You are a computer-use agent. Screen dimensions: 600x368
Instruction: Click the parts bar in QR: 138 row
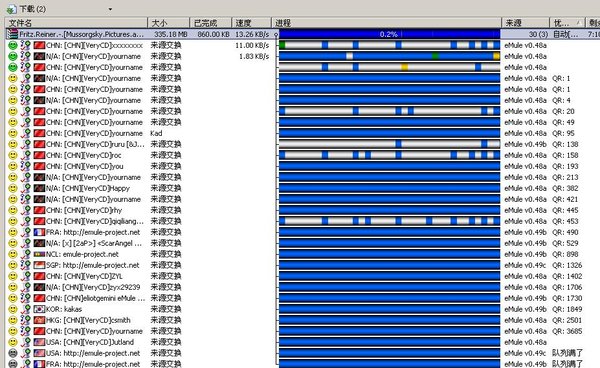(390, 144)
